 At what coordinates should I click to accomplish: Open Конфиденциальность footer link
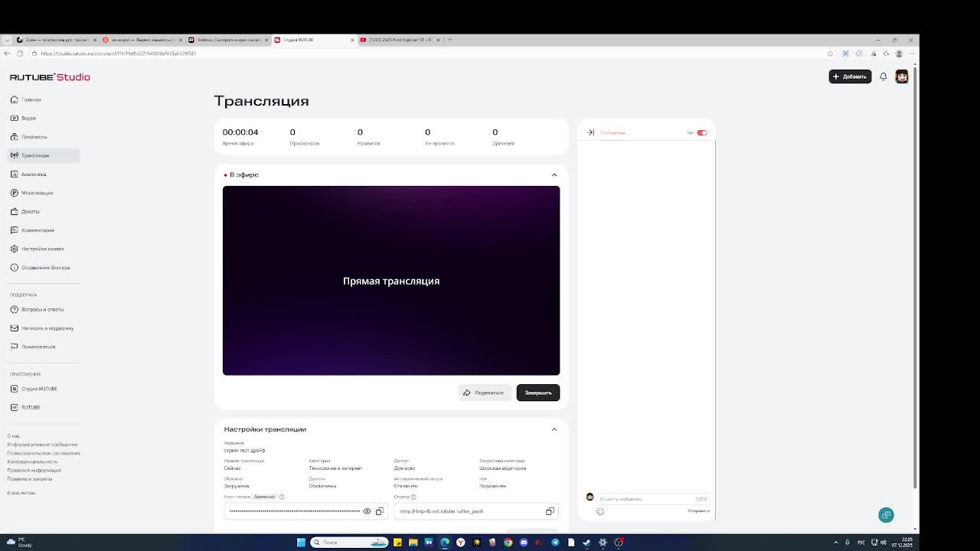32,461
